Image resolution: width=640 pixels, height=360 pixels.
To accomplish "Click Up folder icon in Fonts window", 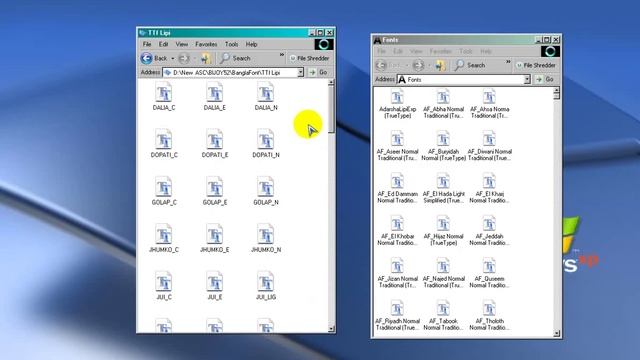I will [440, 65].
